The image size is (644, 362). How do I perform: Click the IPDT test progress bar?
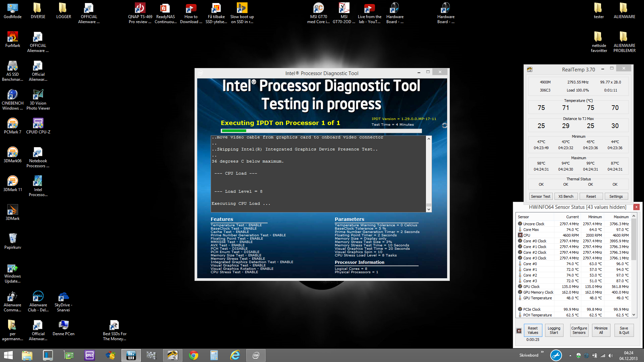pyautogui.click(x=321, y=131)
